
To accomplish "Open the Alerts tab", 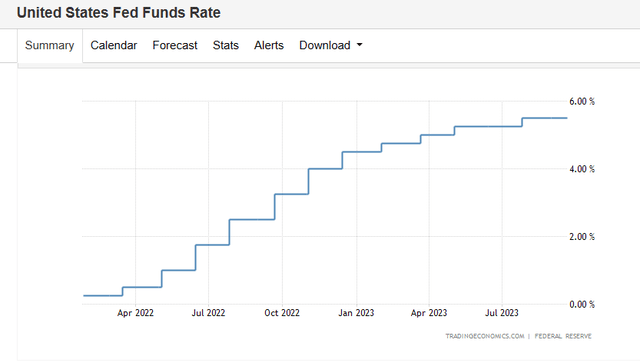I will pyautogui.click(x=269, y=45).
